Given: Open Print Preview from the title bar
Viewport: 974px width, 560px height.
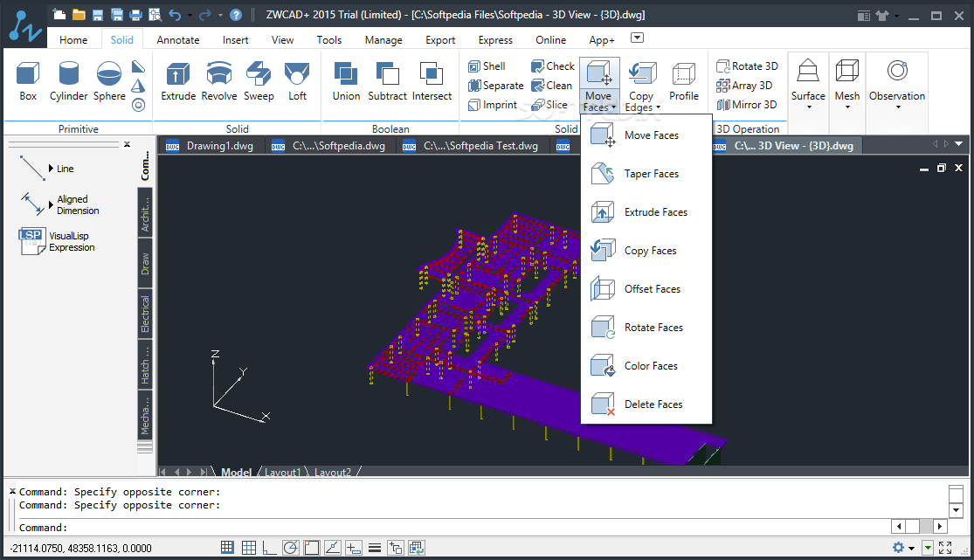Looking at the screenshot, I should coord(155,14).
